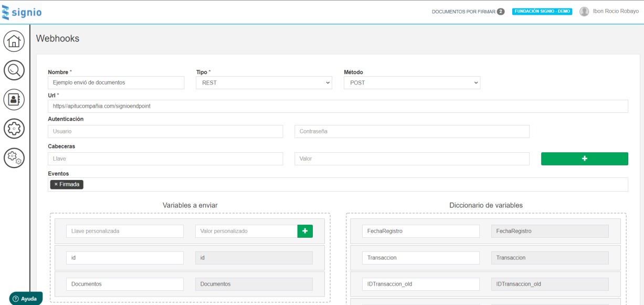644x305 pixels.
Task: Click the gray id value box
Action: tap(254, 258)
